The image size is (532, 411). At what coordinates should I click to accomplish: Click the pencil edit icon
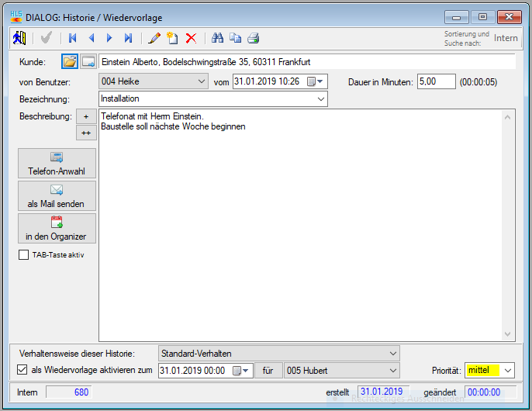pyautogui.click(x=154, y=37)
